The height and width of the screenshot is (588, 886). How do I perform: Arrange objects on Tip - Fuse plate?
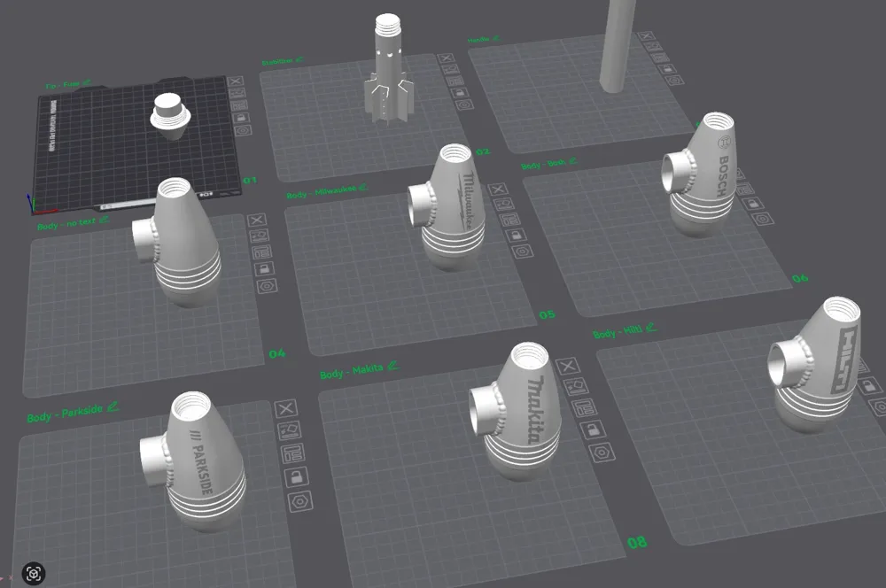point(239,105)
